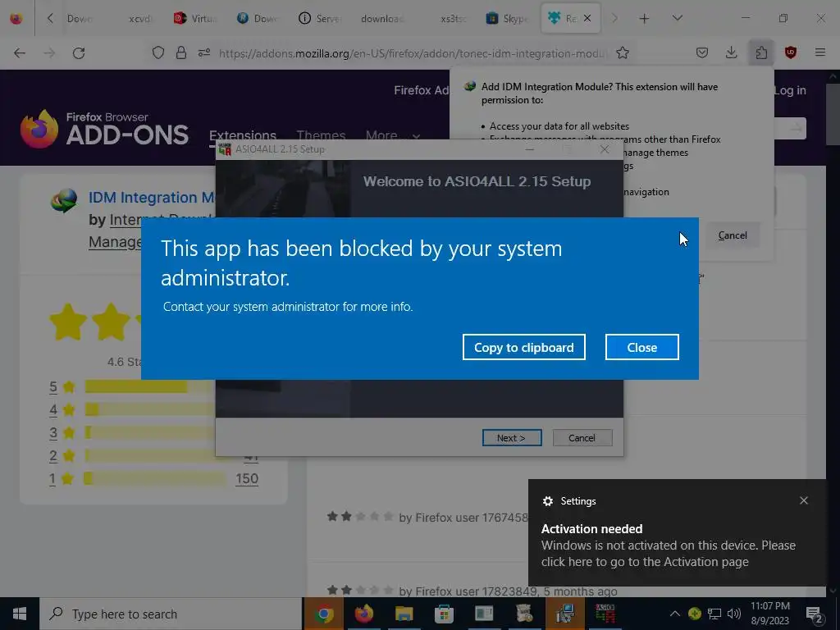Image resolution: width=840 pixels, height=630 pixels.
Task: Filter reviews by 4 stars
Action: click(53, 410)
